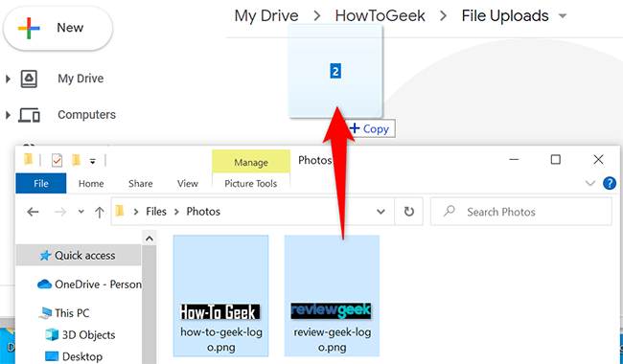Click the Search Photos field
Viewport: 623px width, 364px height.
click(520, 212)
